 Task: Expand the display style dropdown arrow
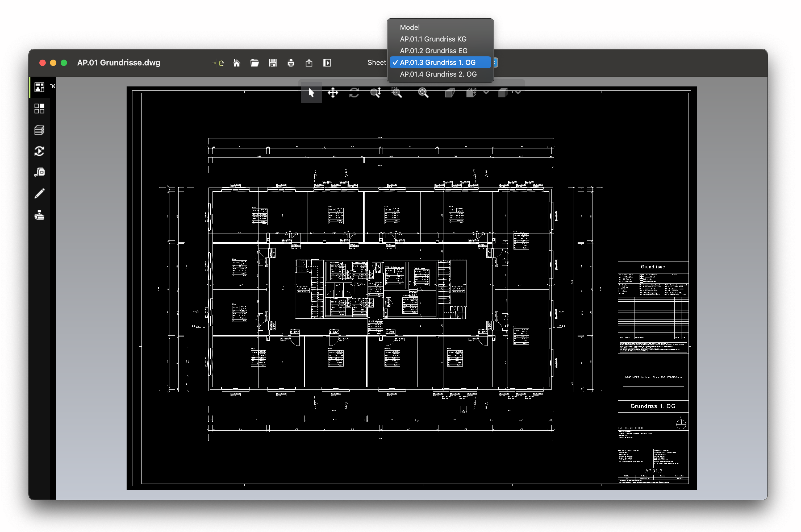(518, 92)
